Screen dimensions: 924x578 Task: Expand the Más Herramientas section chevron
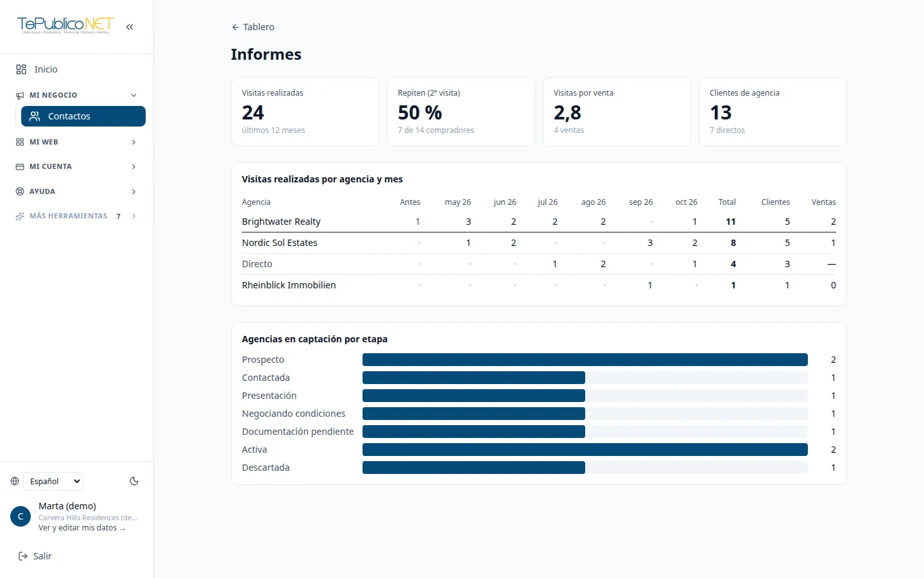[133, 216]
